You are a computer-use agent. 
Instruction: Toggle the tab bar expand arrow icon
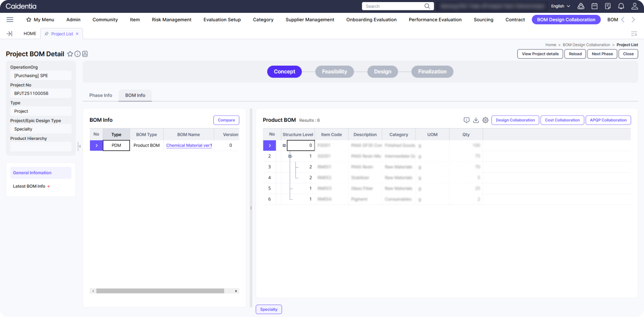tap(9, 34)
